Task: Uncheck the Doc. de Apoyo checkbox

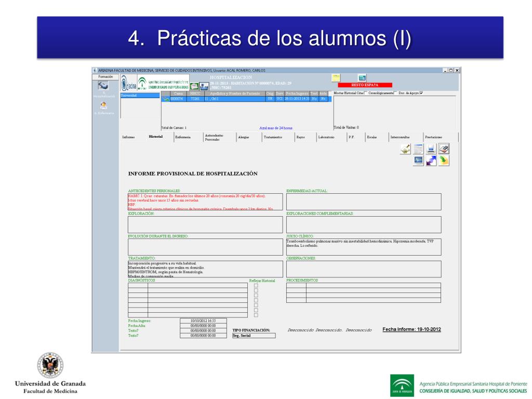Action: click(421, 93)
